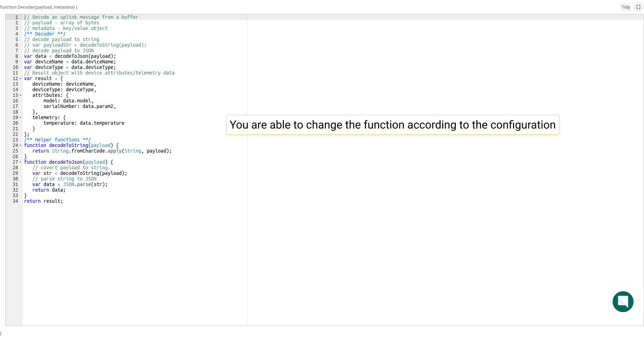The image size is (644, 340).
Task: Collapse the attributes block at line 15
Action: [x=20, y=95]
